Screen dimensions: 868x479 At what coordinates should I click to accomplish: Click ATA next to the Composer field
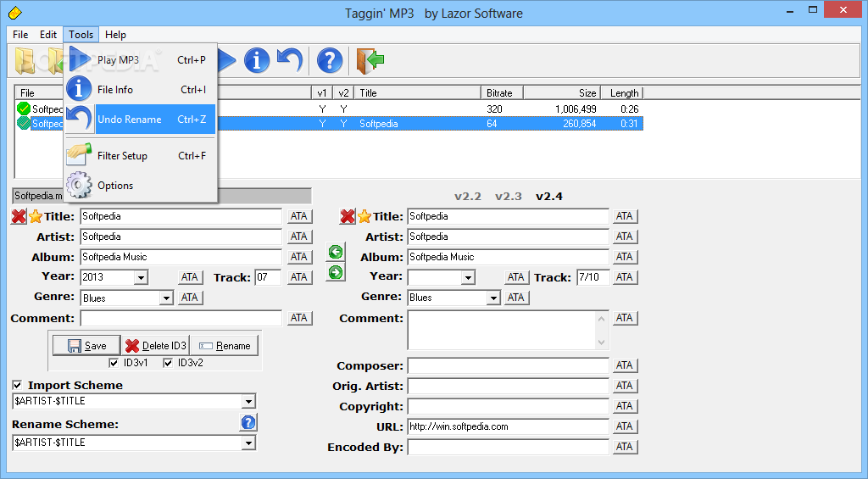pyautogui.click(x=625, y=365)
